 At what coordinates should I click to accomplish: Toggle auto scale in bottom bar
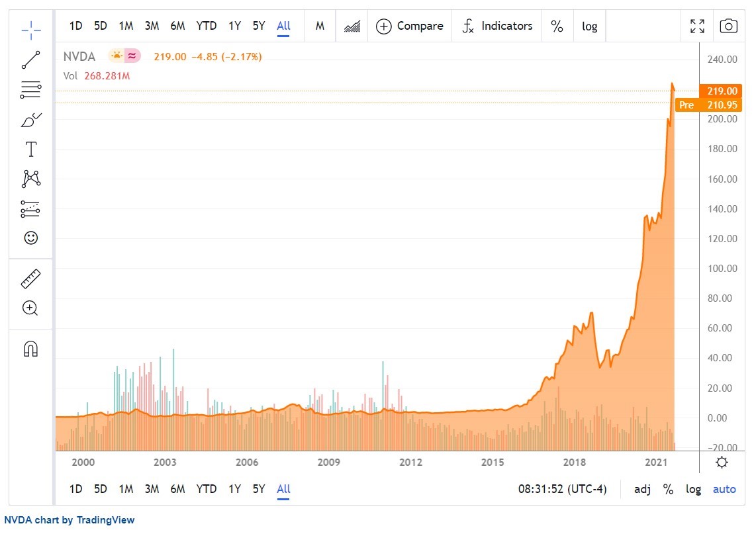coord(724,490)
